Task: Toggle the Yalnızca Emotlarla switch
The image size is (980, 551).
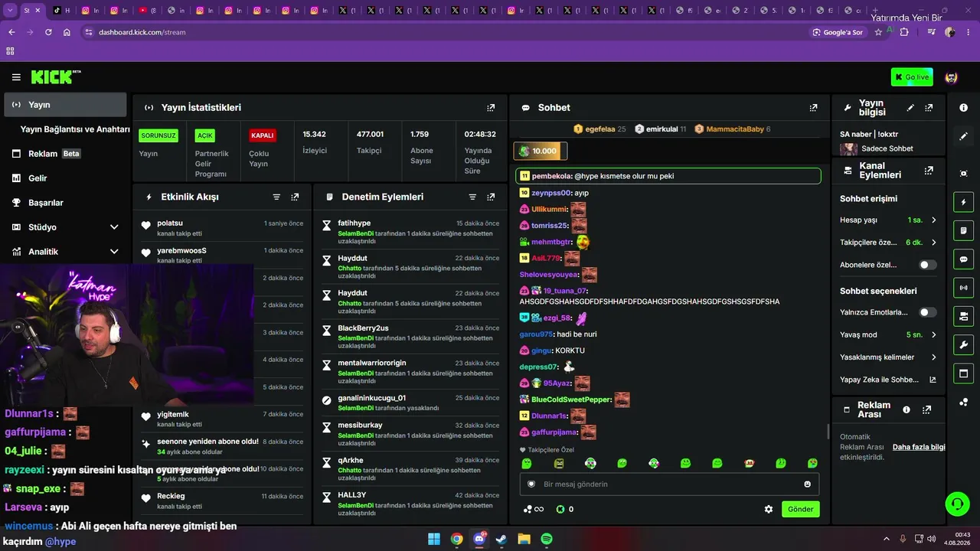Action: 927,312
